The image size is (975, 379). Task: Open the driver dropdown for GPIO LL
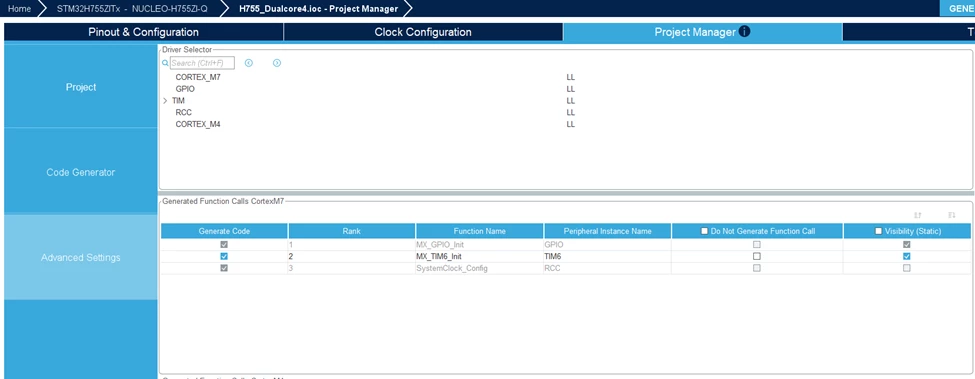(x=570, y=89)
